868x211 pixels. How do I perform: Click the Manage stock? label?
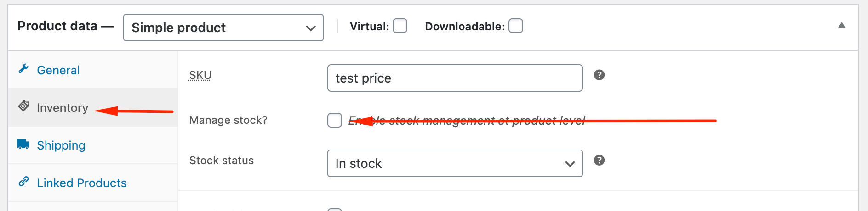tap(228, 120)
